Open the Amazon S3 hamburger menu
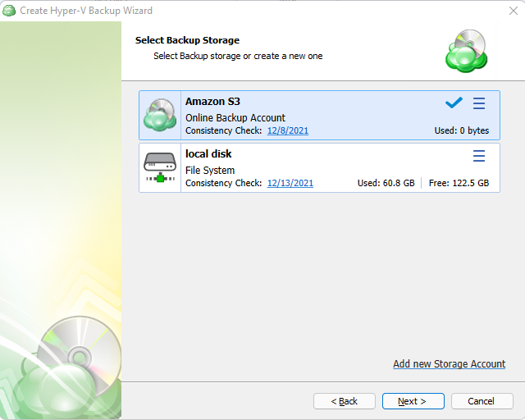Viewport: 525px width, 420px height. tap(479, 103)
